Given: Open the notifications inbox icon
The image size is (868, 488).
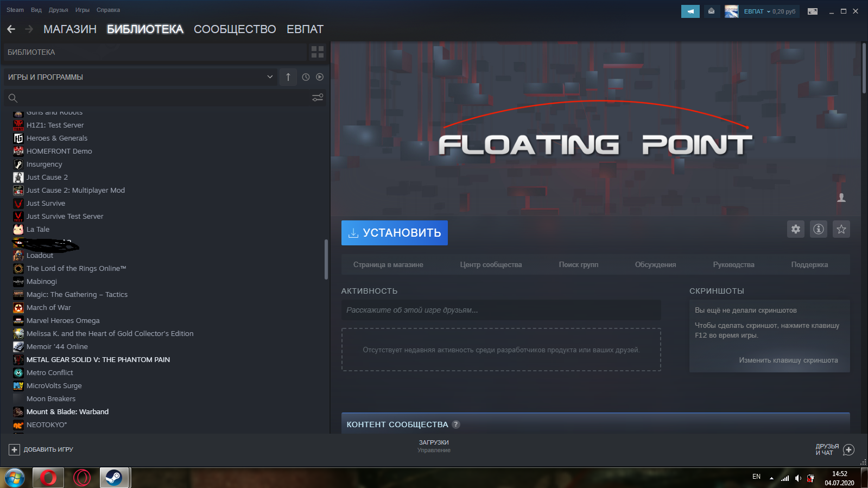Looking at the screenshot, I should pos(711,11).
